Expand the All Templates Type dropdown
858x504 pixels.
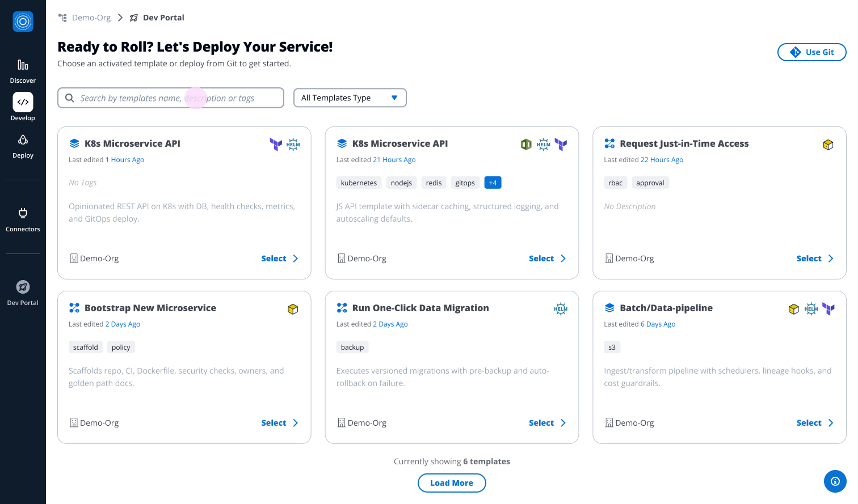click(x=350, y=98)
